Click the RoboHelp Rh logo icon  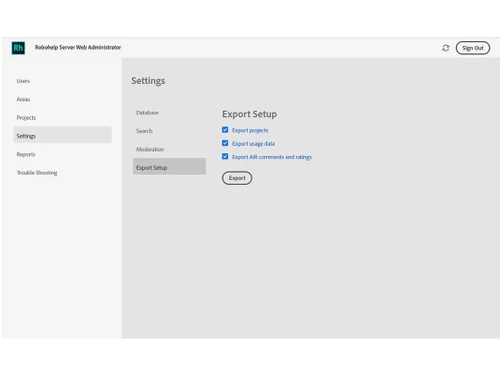[18, 48]
